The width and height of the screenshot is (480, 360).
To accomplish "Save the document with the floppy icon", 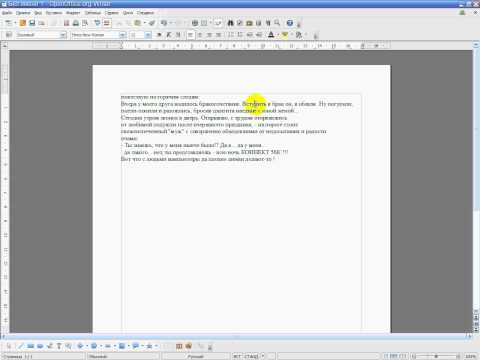I will point(32,23).
